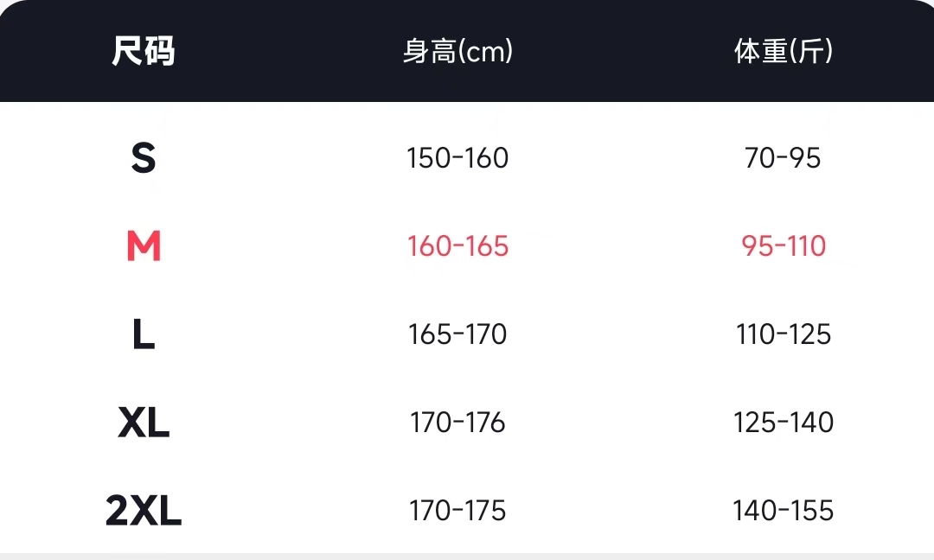Image resolution: width=934 pixels, height=560 pixels.
Task: Click the 170-175 height cell
Action: (458, 512)
